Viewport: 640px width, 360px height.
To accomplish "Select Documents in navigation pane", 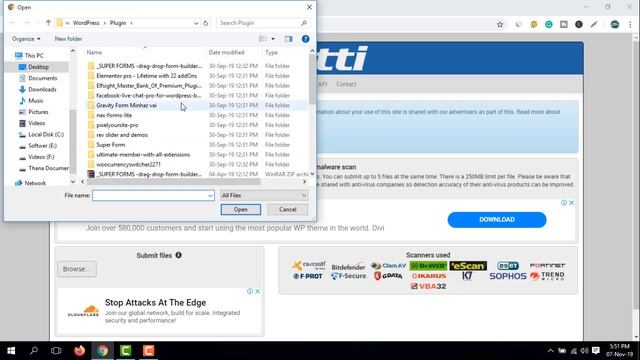I will 42,78.
